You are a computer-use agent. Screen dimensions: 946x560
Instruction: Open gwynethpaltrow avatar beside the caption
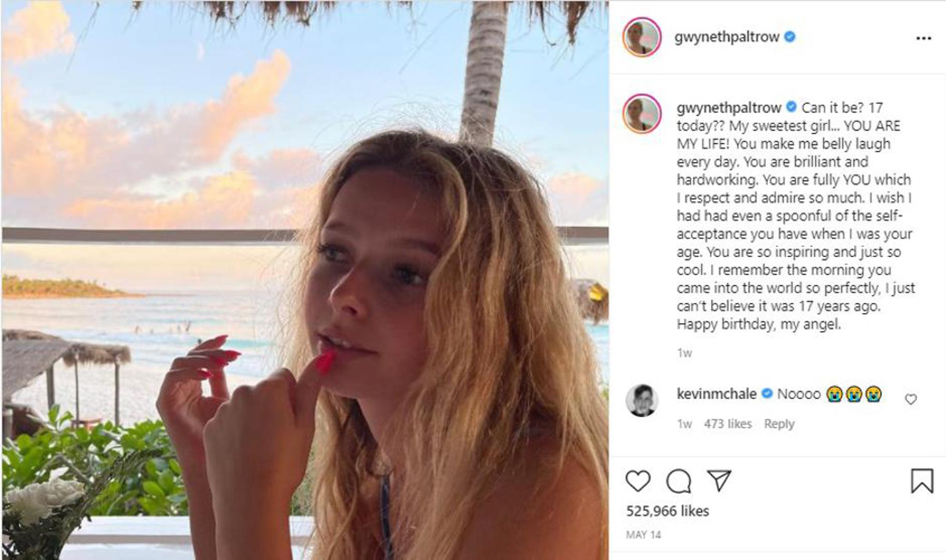[x=642, y=114]
